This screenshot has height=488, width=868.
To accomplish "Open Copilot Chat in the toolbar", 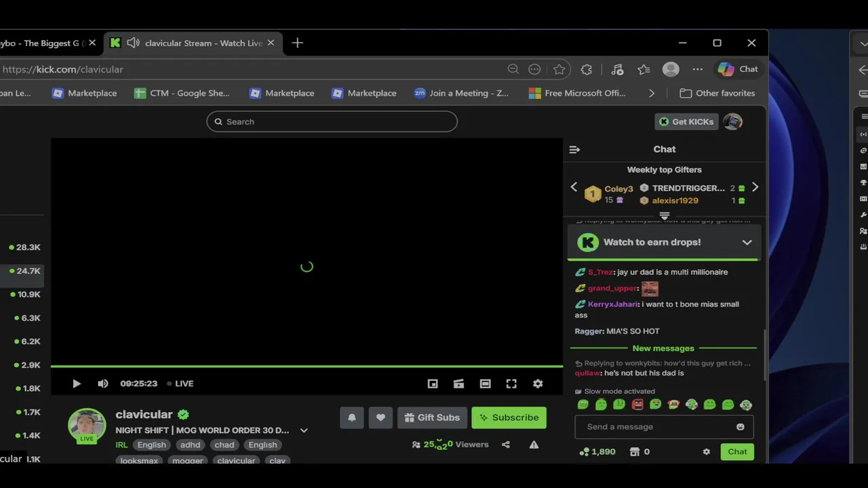I will (x=738, y=69).
